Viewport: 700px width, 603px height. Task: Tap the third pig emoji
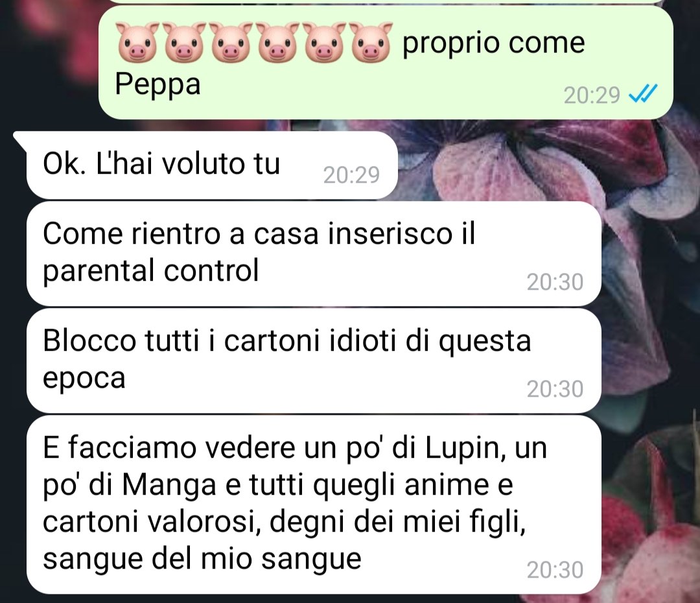point(230,42)
